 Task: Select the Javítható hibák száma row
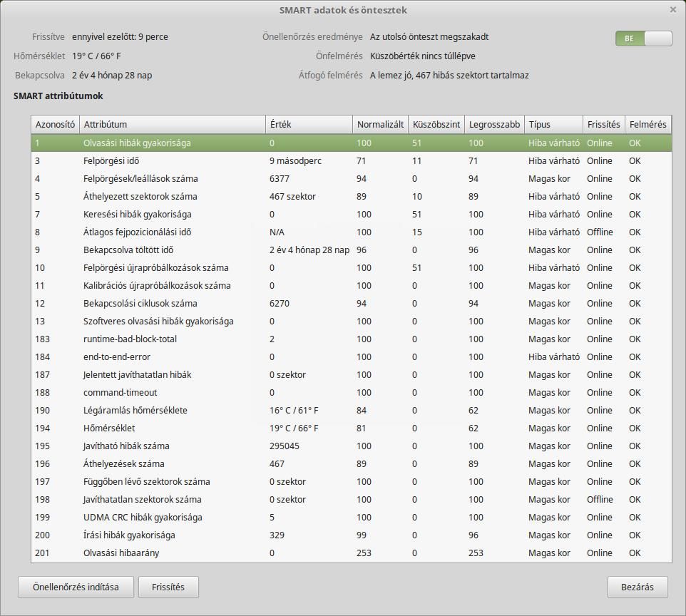point(352,446)
